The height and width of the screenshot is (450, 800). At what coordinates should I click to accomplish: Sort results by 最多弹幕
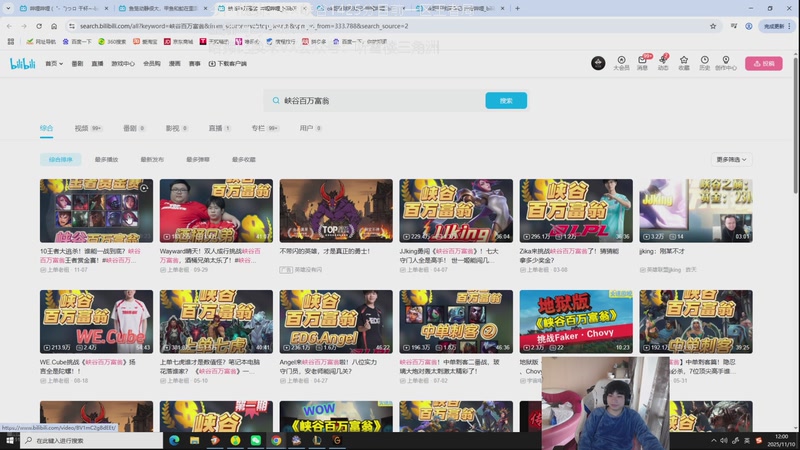coord(198,160)
